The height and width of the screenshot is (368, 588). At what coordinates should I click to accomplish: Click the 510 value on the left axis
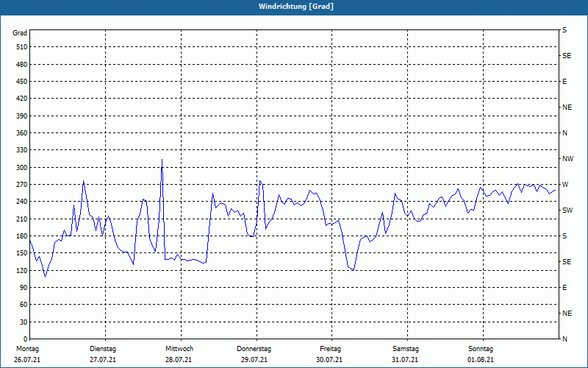[x=22, y=47]
